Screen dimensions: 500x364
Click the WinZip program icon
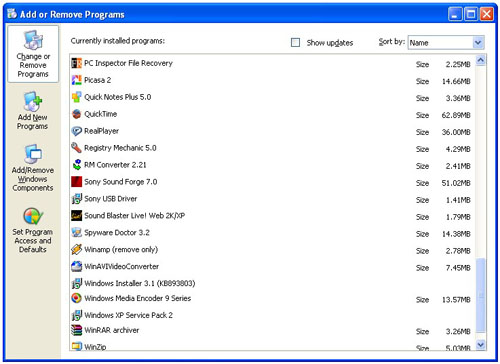click(76, 346)
